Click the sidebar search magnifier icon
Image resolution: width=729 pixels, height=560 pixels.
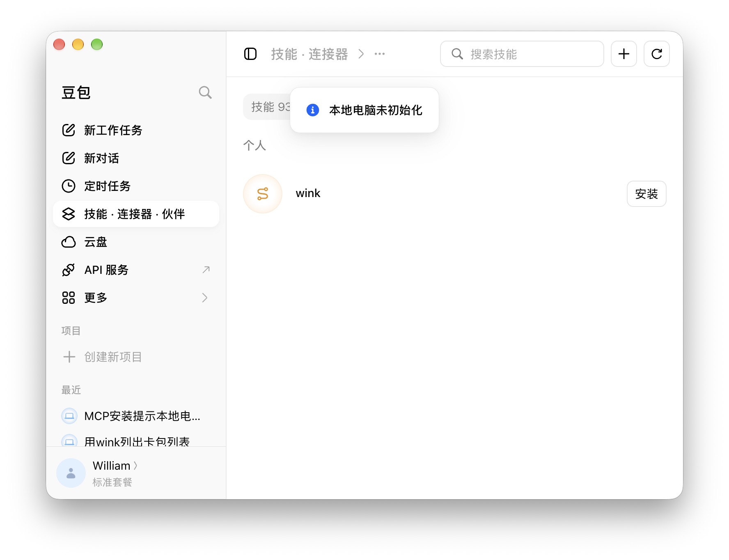(205, 92)
